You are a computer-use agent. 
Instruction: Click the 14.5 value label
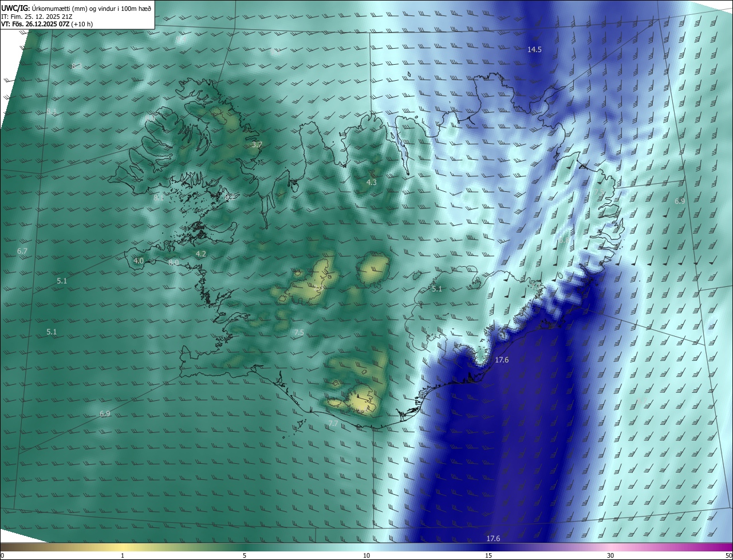pyautogui.click(x=534, y=50)
